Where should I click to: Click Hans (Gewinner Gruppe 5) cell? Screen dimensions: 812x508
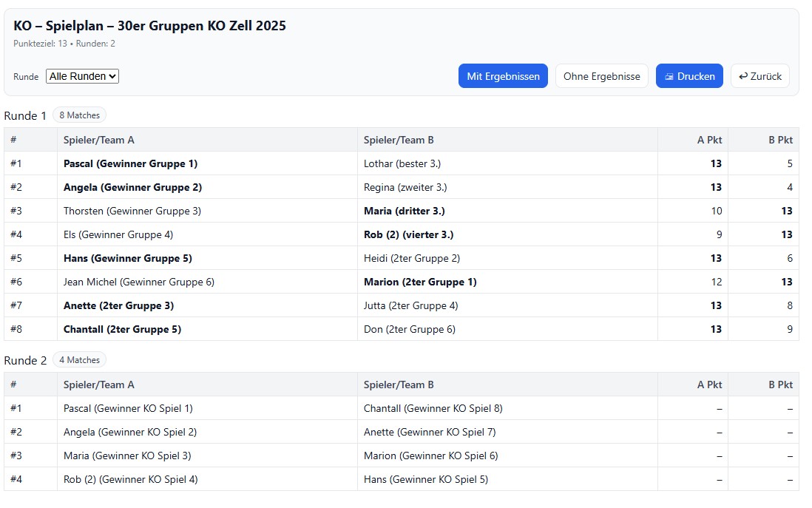(x=127, y=258)
